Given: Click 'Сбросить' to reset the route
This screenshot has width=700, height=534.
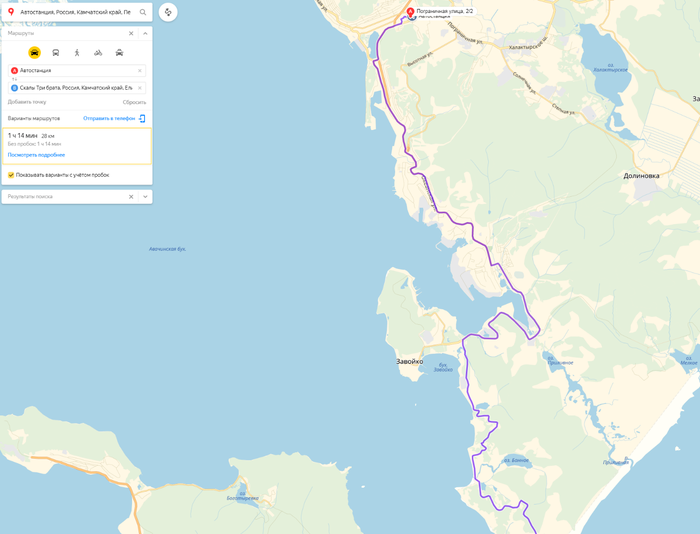Looking at the screenshot, I should pyautogui.click(x=134, y=102).
